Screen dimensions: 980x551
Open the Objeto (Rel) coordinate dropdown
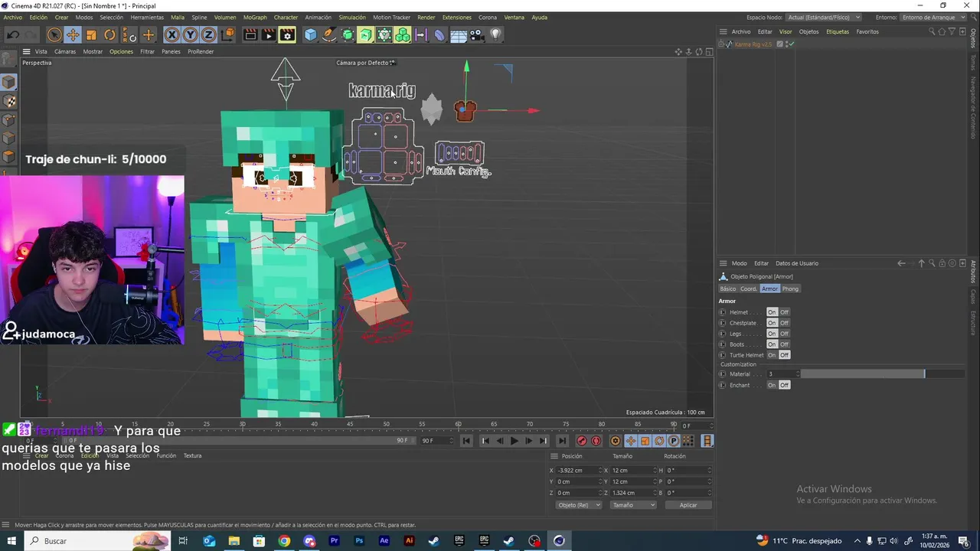tap(578, 505)
